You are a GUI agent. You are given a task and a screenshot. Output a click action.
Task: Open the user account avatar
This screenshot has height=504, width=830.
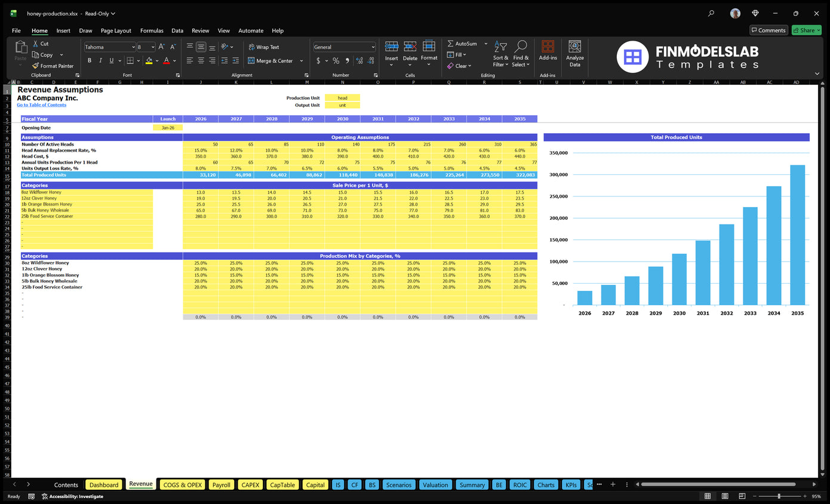click(x=735, y=13)
